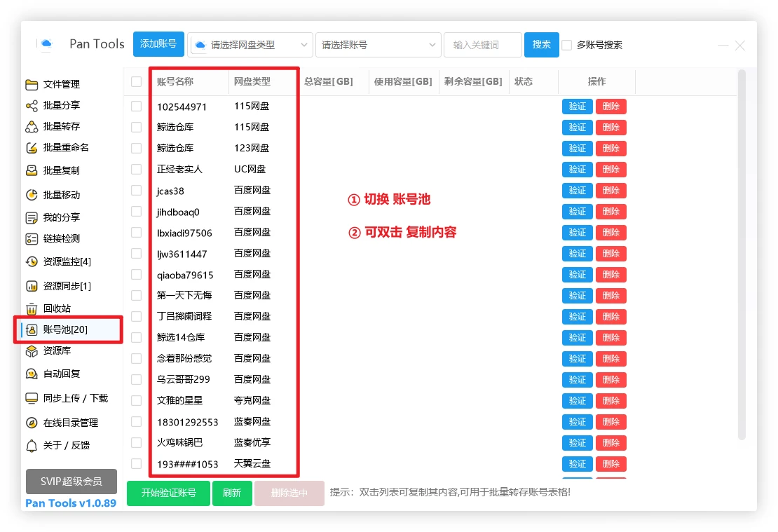Expand the 请选择账号 dropdown

tap(378, 45)
